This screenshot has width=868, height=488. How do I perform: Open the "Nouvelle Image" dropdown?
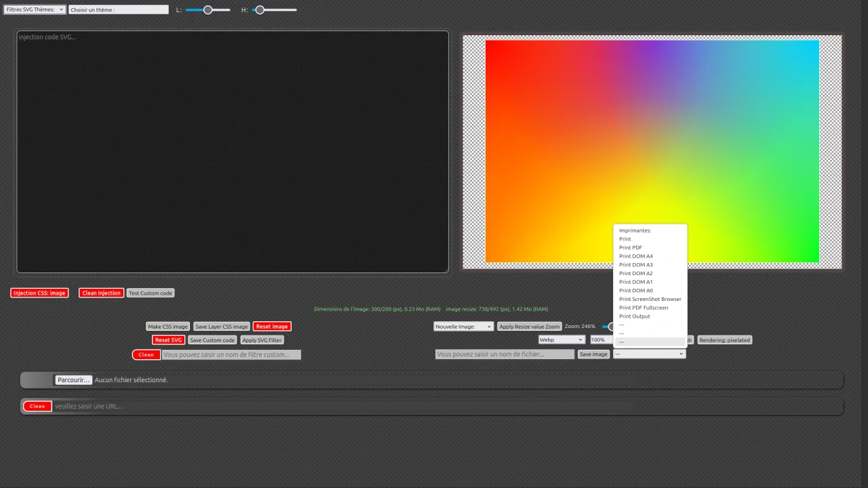click(463, 326)
